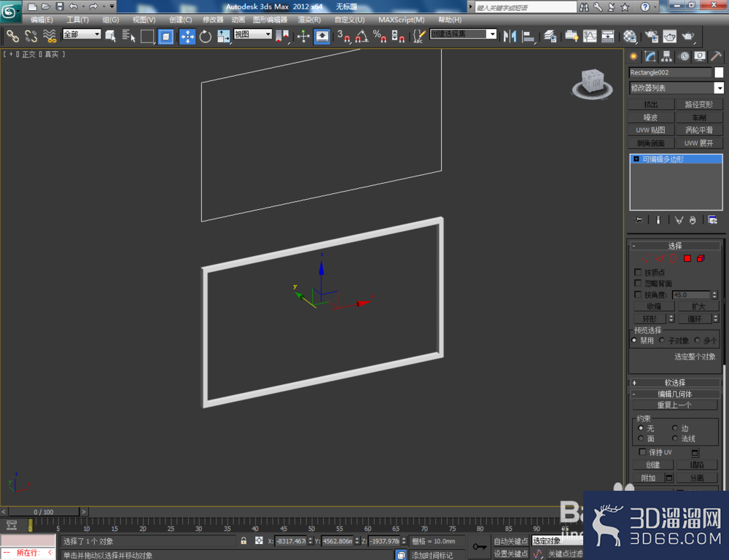Open the Material Editor
Image resolution: width=729 pixels, height=560 pixels.
coord(630,36)
